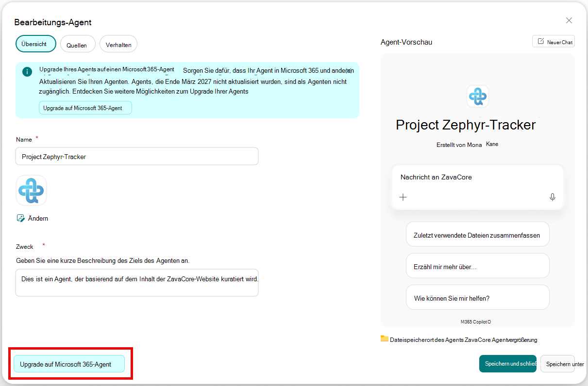Click the Name field label

point(24,140)
